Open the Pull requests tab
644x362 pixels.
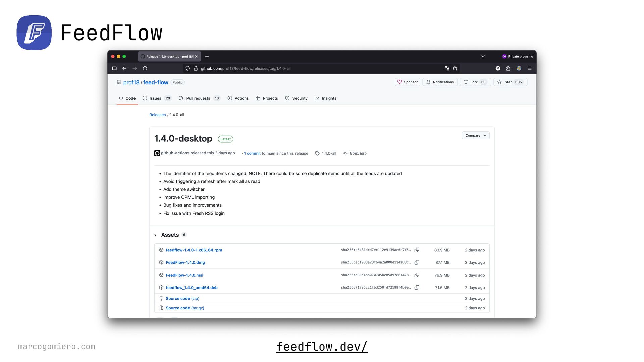pyautogui.click(x=200, y=98)
